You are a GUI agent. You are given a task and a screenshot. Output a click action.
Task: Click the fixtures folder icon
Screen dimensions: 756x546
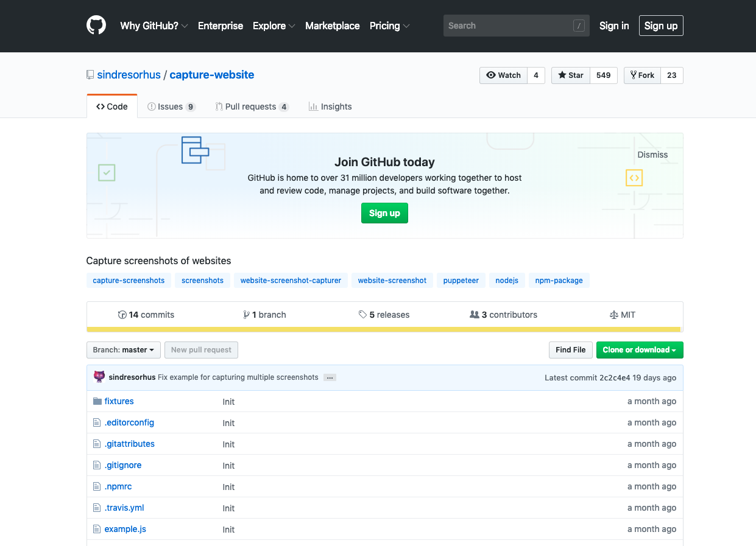click(97, 401)
